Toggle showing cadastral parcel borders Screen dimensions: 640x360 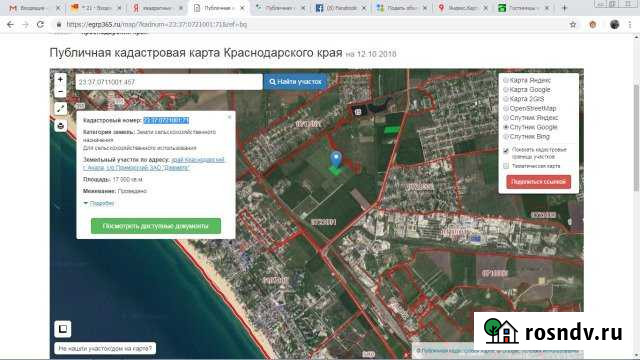[506, 151]
